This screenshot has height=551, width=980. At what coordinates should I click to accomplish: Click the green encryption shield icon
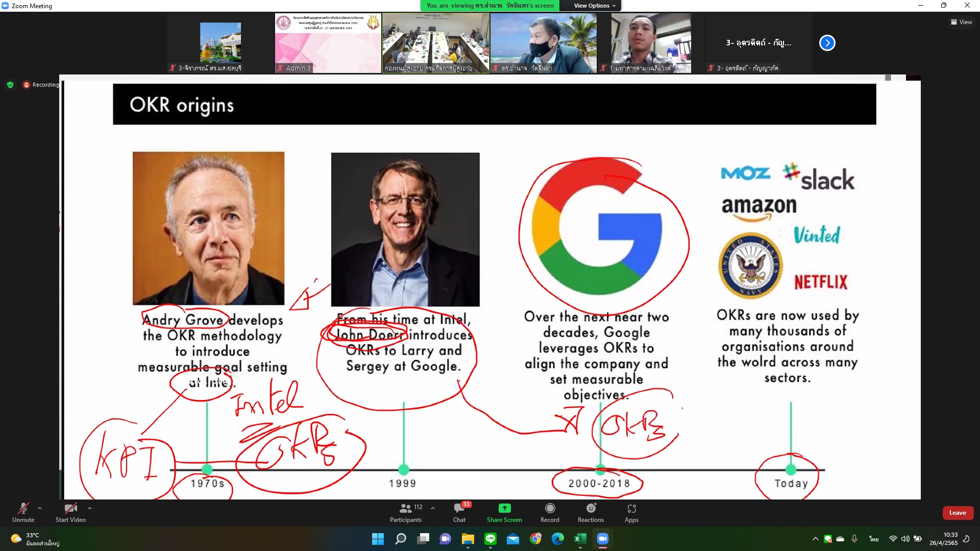(10, 85)
